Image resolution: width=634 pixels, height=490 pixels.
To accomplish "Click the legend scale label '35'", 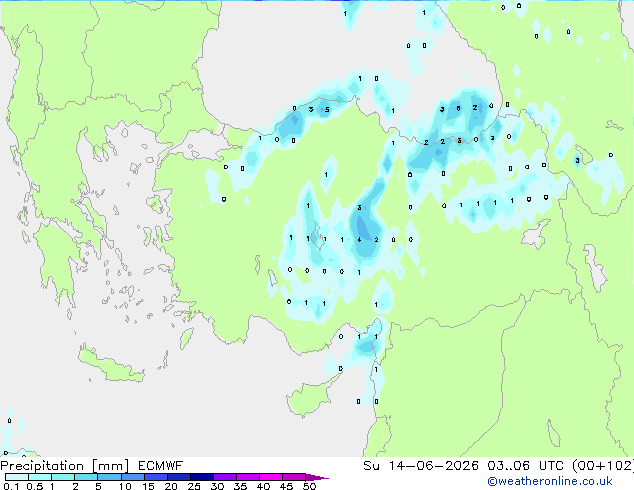I will click(240, 486).
